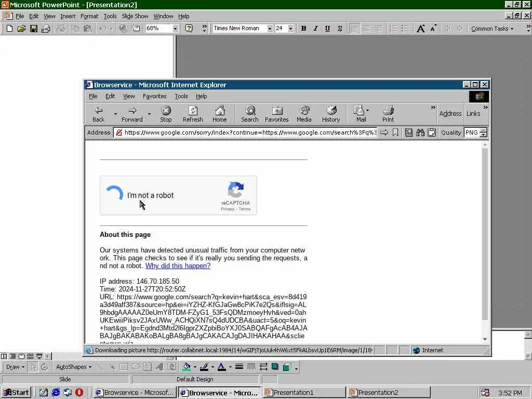Open Favorites pane from IE toolbar
Image resolution: width=532 pixels, height=399 pixels.
click(277, 114)
